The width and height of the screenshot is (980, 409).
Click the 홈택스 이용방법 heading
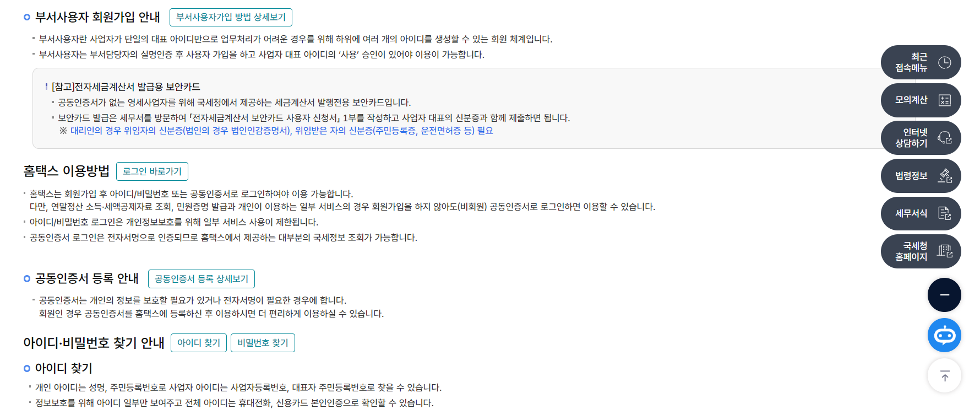[x=67, y=171]
